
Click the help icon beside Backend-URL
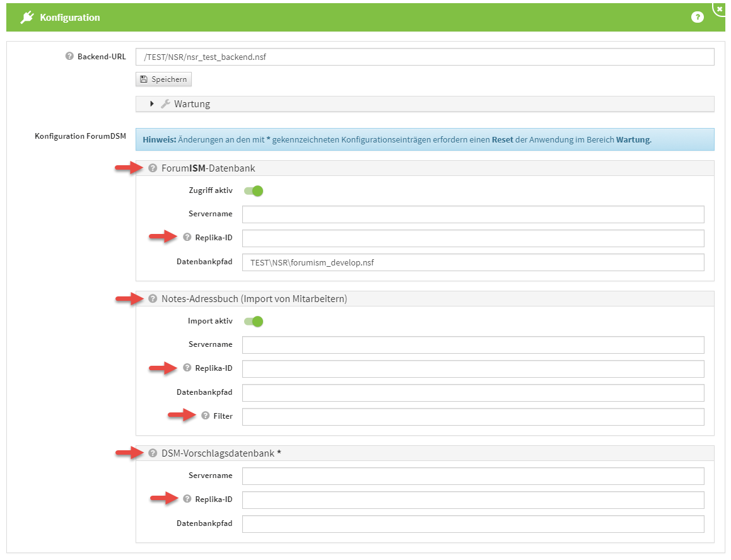click(x=69, y=56)
